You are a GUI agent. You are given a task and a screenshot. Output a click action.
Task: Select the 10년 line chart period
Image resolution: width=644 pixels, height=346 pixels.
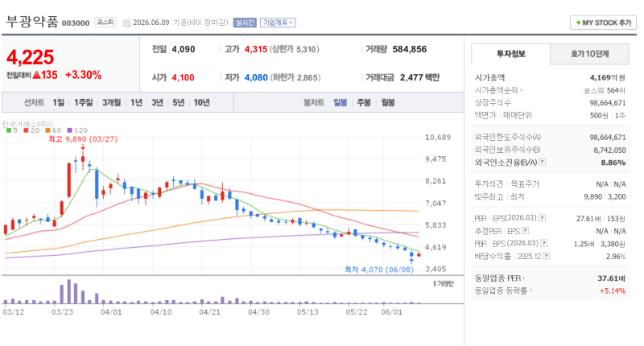(x=201, y=103)
